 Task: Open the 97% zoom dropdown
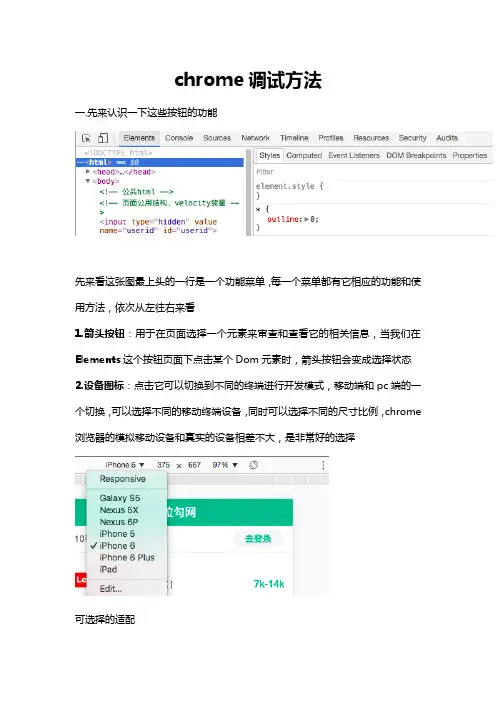click(x=225, y=465)
